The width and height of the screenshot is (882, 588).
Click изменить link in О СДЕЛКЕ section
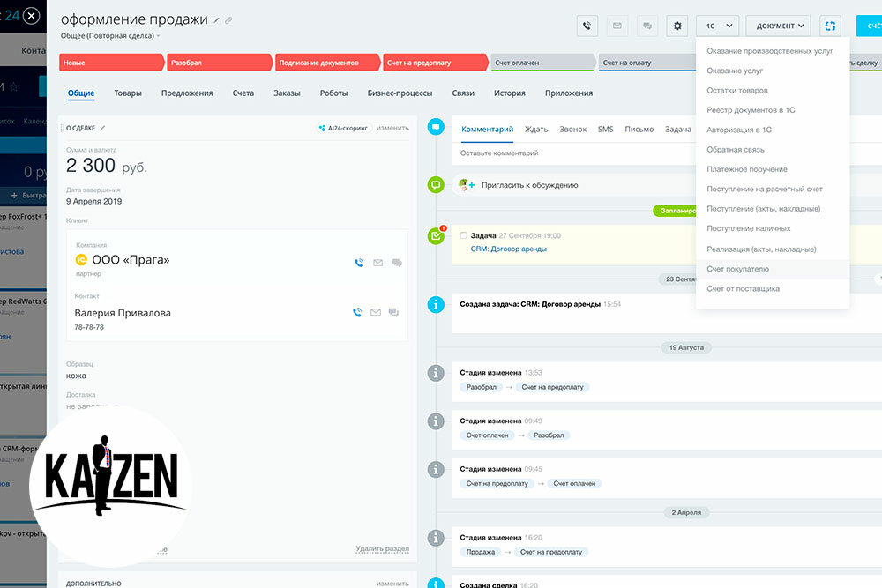click(x=392, y=128)
